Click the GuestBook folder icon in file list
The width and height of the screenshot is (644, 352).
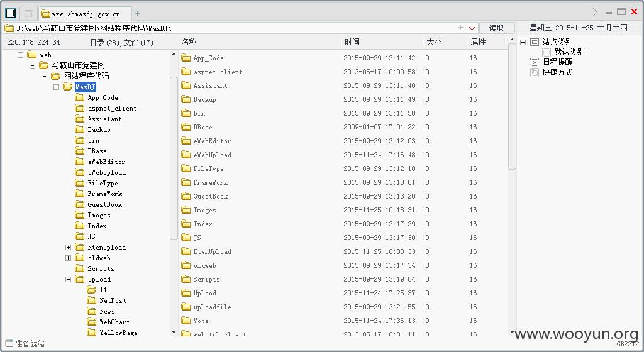tap(186, 195)
